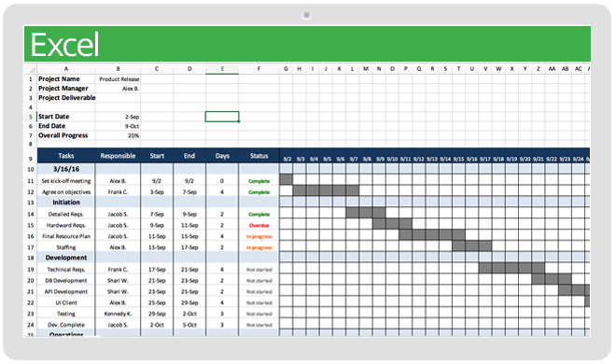616x364 pixels.
Task: Click the '9/2' Gantt date header
Action: click(287, 159)
